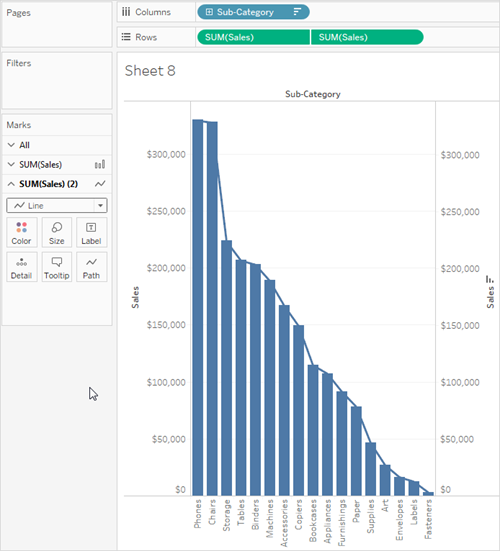Click sort icon on Sub-Category pill
500x551 pixels.
(x=297, y=12)
